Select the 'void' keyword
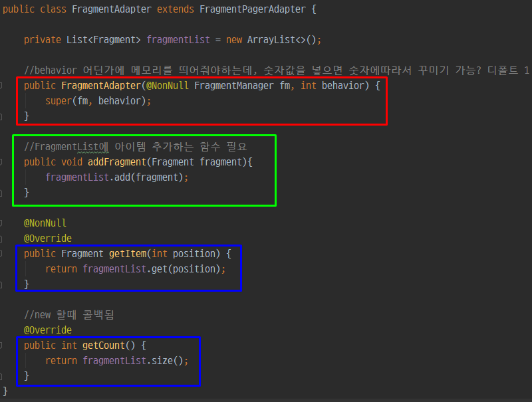Viewport: 532px width, 402px height. (x=72, y=162)
